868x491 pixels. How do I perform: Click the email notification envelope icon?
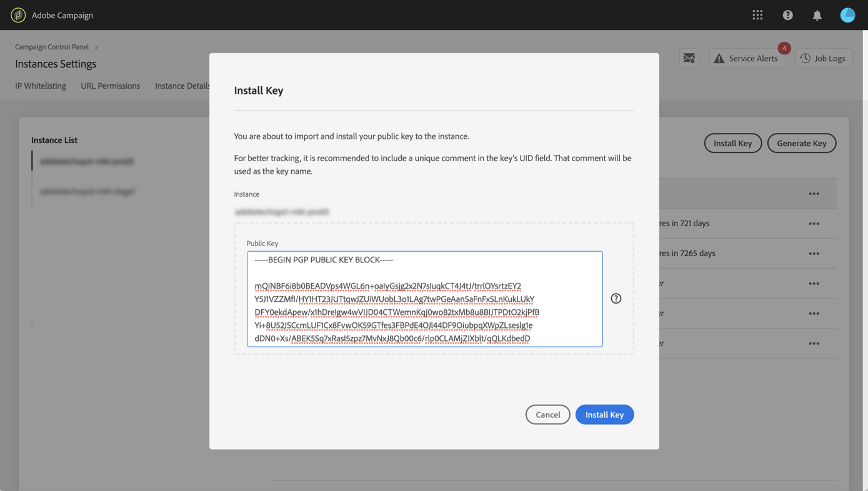click(689, 57)
